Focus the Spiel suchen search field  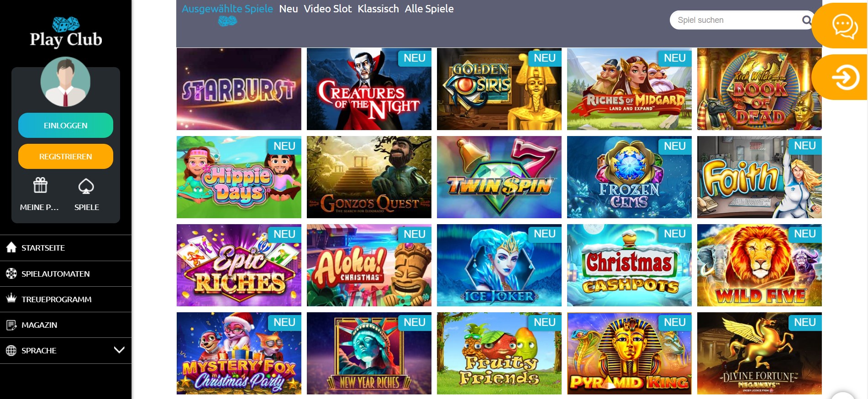pos(737,20)
